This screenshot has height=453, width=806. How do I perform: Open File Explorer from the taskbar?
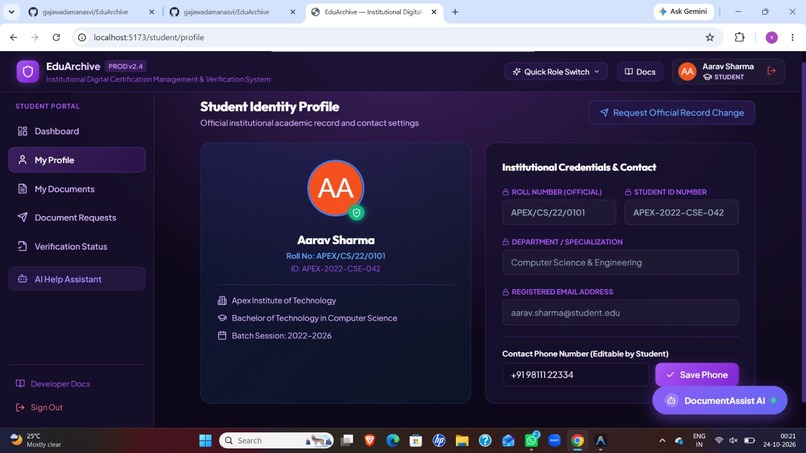[462, 440]
